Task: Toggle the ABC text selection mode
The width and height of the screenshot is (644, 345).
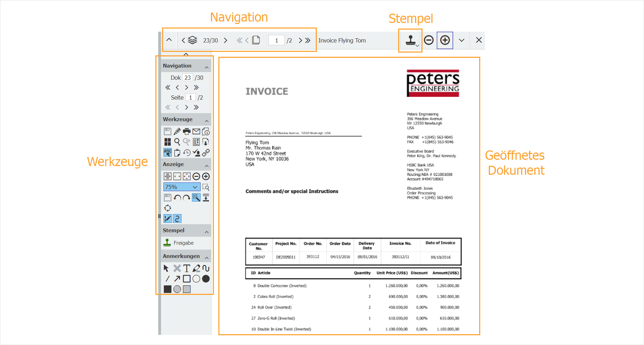Action: 167,152
